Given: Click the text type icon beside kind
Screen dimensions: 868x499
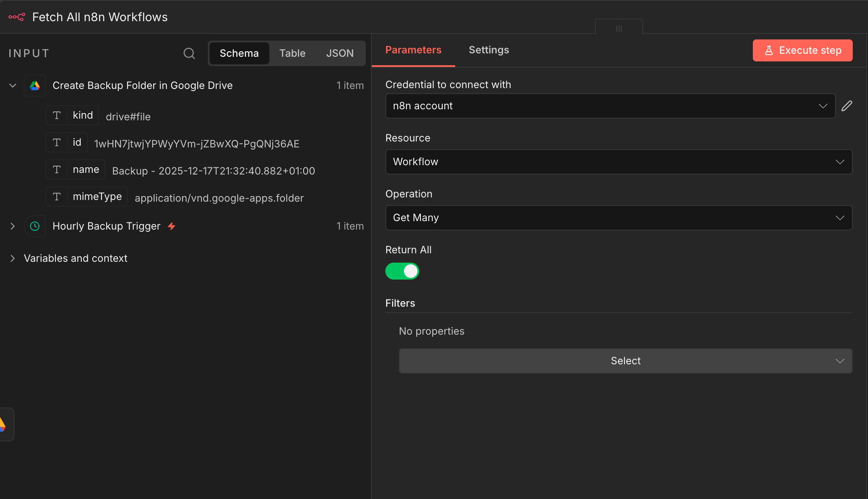Looking at the screenshot, I should (x=57, y=115).
